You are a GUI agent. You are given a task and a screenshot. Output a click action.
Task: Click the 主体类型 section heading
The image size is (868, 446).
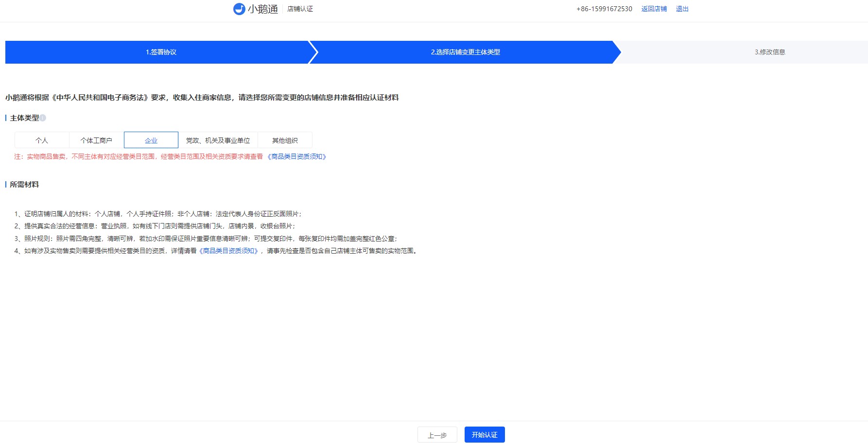[x=24, y=118]
